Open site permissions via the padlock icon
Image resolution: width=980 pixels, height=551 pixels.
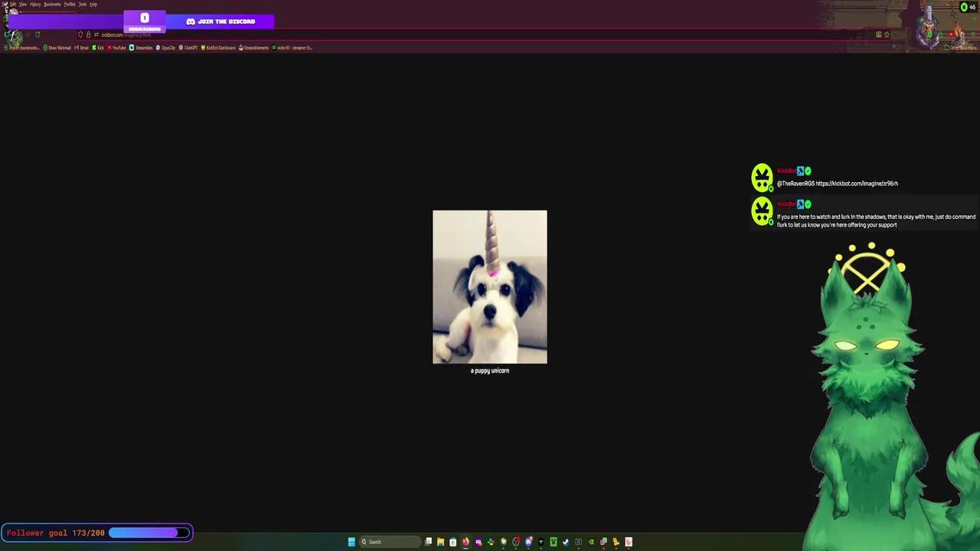87,34
